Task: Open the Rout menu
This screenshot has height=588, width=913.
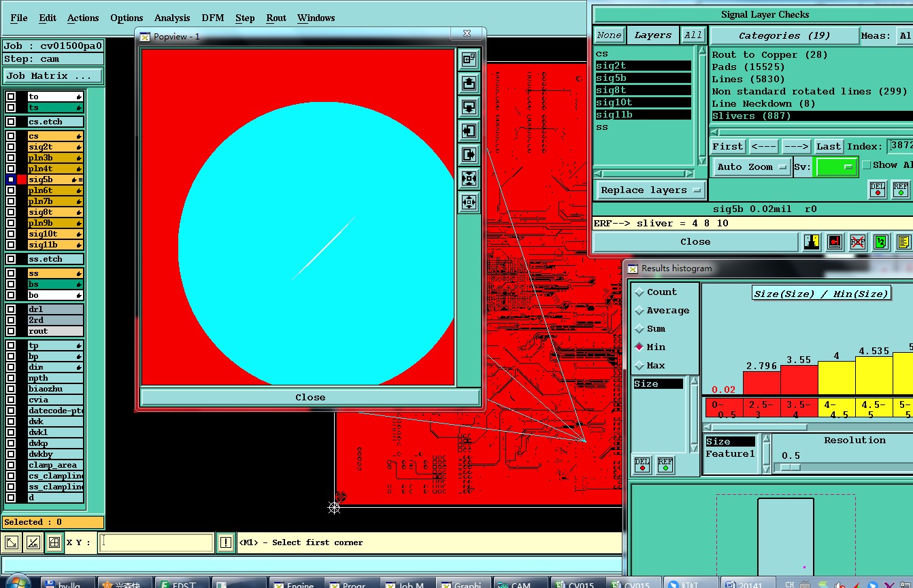Action: point(276,18)
